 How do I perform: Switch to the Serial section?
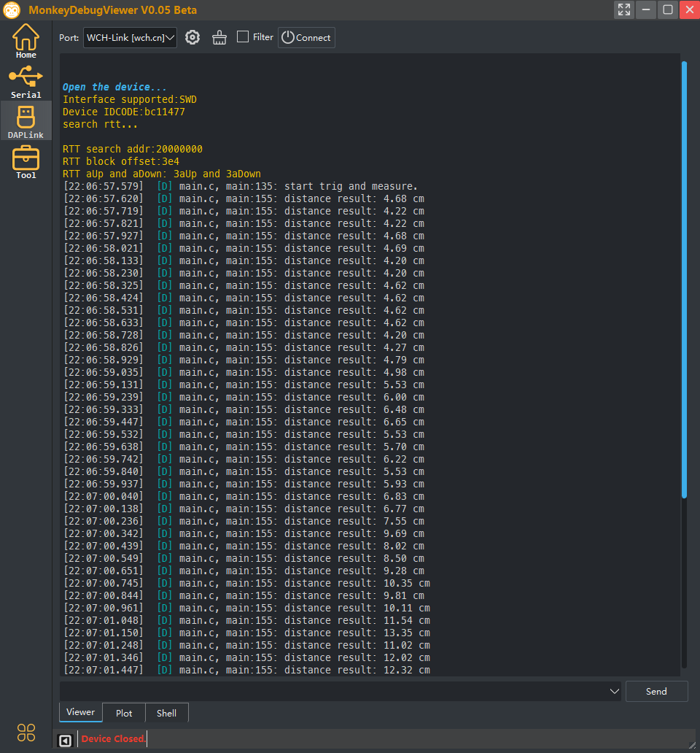(26, 82)
